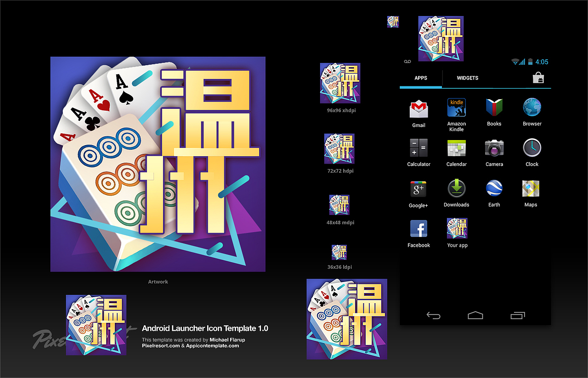This screenshot has width=588, height=378.
Task: Select the large Artwork icon preview
Action: coord(158,164)
